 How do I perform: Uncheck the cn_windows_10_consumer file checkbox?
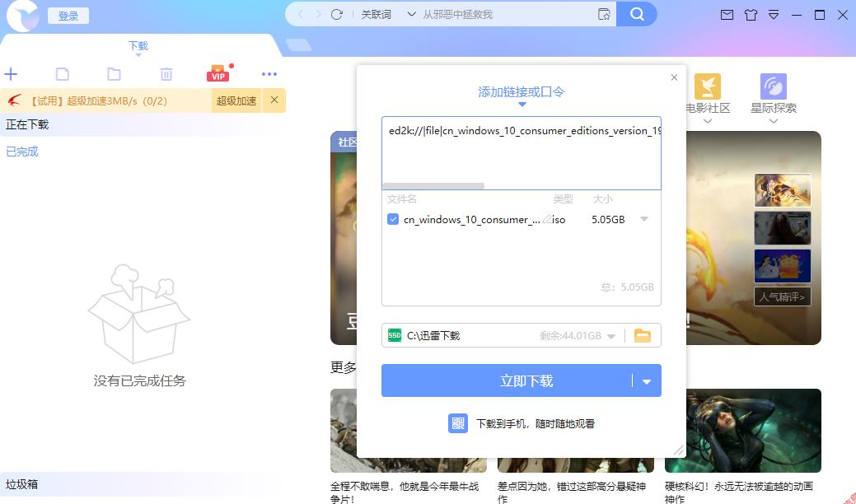(x=392, y=219)
